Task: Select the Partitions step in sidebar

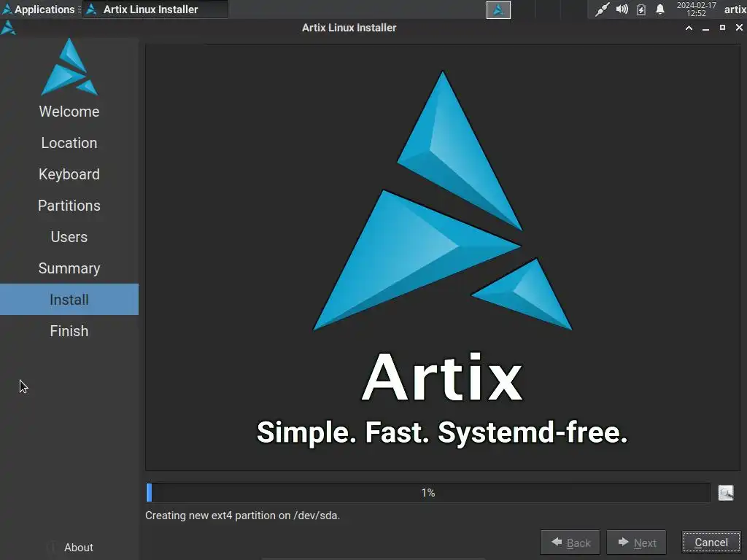Action: click(x=69, y=206)
